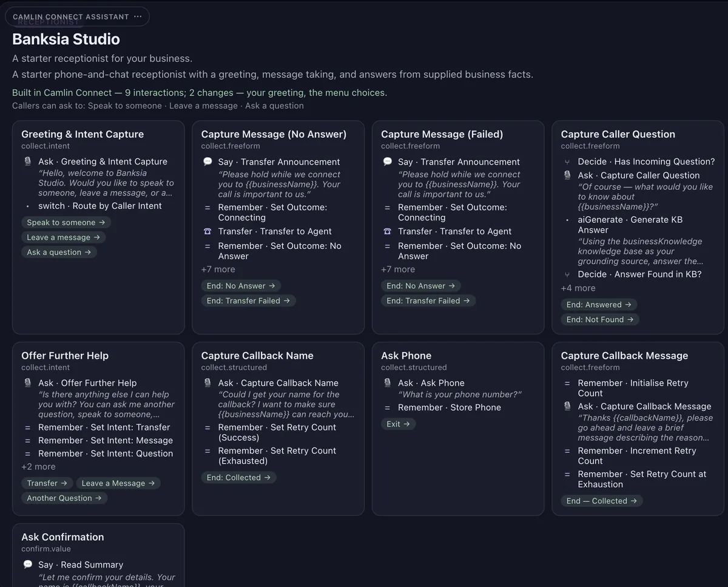Click branch icon beside Decide Has Incoming Question
Viewport: 728px width, 587px height.
tap(567, 162)
